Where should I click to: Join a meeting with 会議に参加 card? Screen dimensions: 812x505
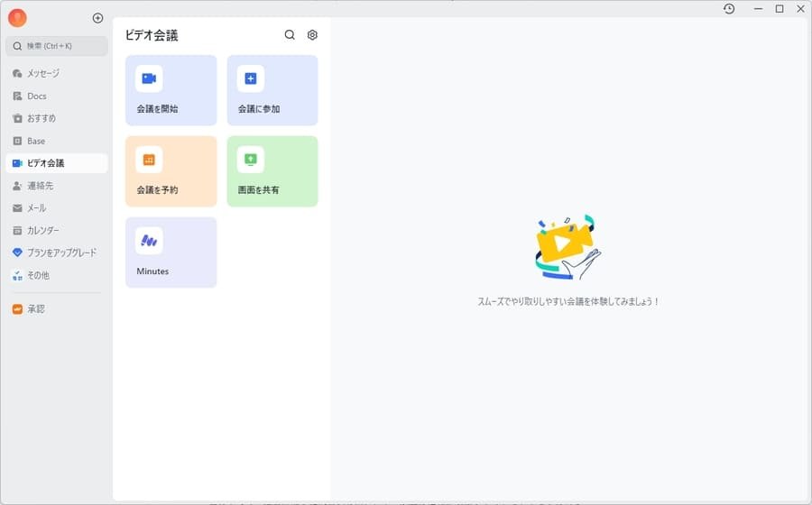(x=272, y=90)
